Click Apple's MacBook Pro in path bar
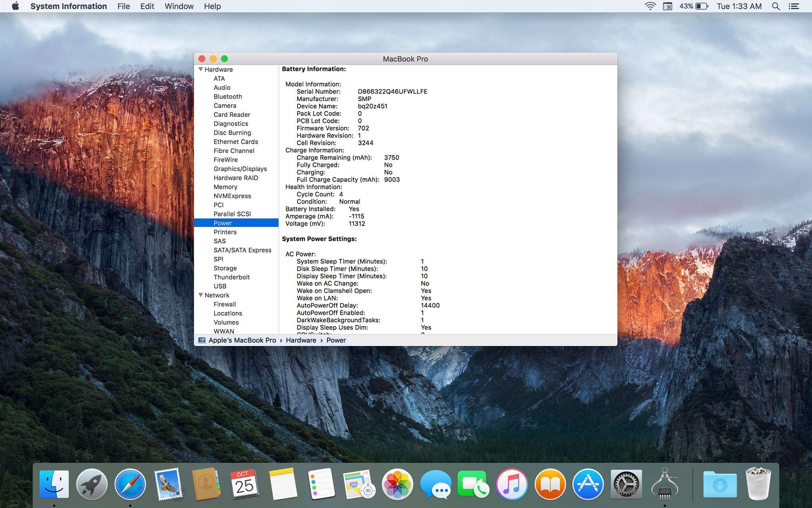Image resolution: width=812 pixels, height=508 pixels. (x=242, y=340)
